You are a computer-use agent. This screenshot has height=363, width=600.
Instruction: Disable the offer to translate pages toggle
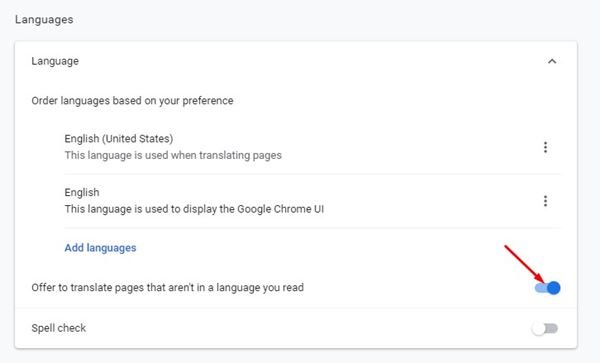[x=548, y=288]
